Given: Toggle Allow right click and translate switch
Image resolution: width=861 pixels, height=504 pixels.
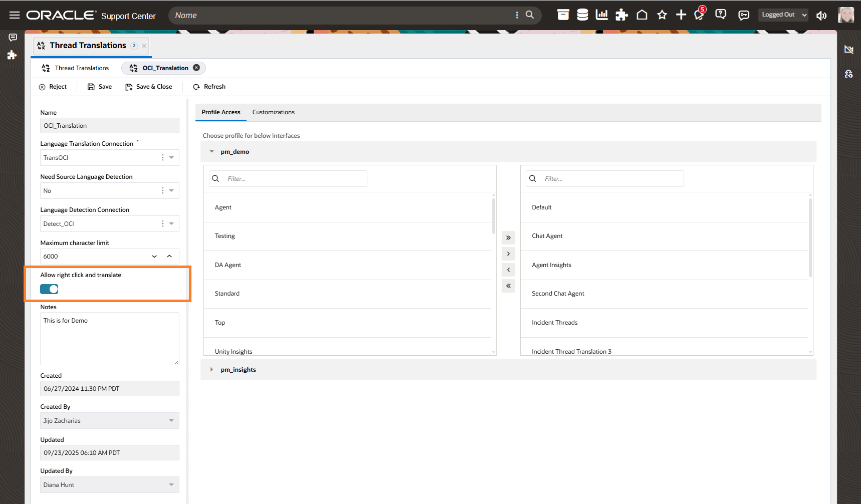Looking at the screenshot, I should (49, 289).
